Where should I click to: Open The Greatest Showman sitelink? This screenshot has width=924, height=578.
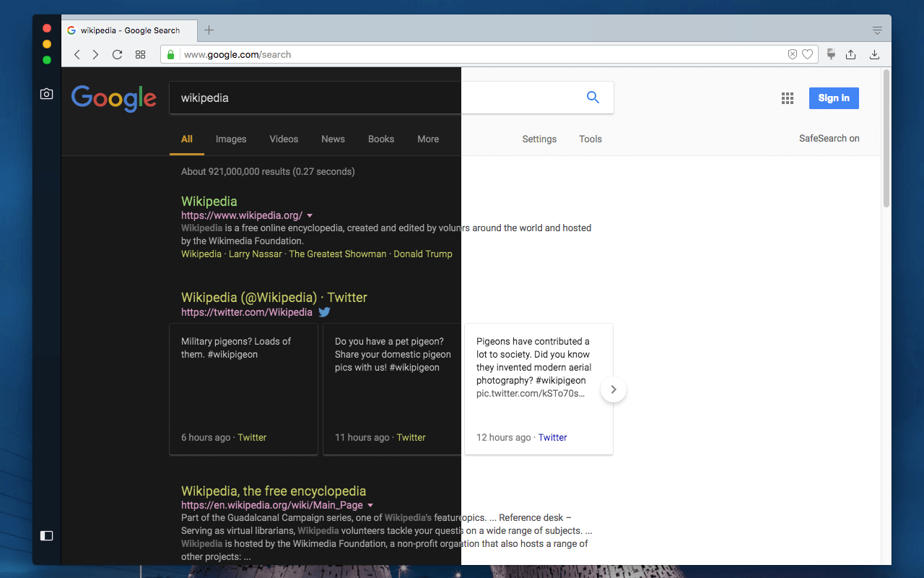pos(338,254)
